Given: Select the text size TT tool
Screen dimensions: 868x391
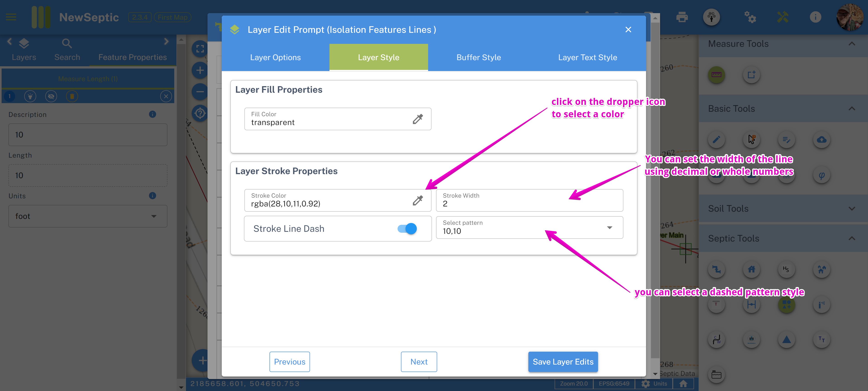Looking at the screenshot, I should [x=821, y=339].
